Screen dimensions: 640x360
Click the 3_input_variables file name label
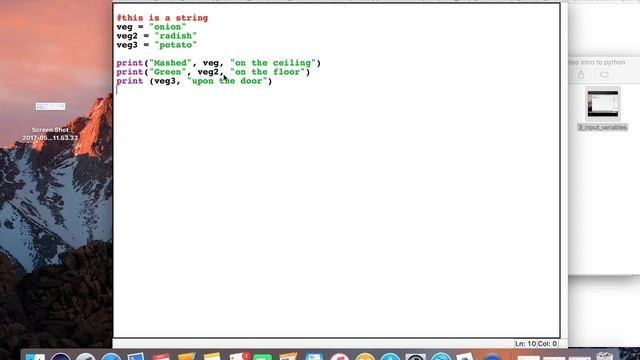(602, 127)
